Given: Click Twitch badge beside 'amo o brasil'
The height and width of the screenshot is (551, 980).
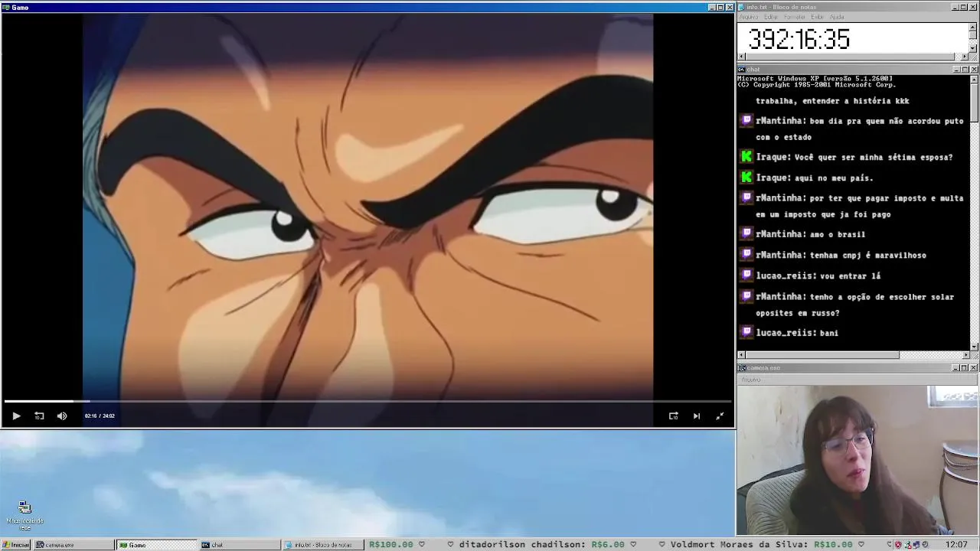Looking at the screenshot, I should (x=747, y=233).
